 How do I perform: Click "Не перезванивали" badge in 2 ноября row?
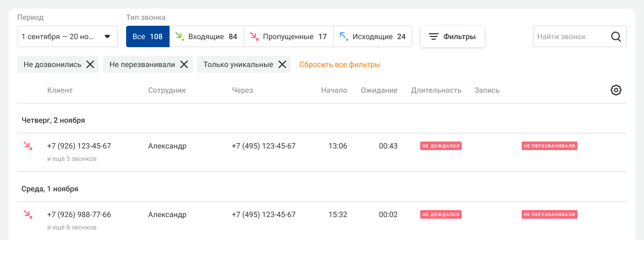(x=550, y=146)
